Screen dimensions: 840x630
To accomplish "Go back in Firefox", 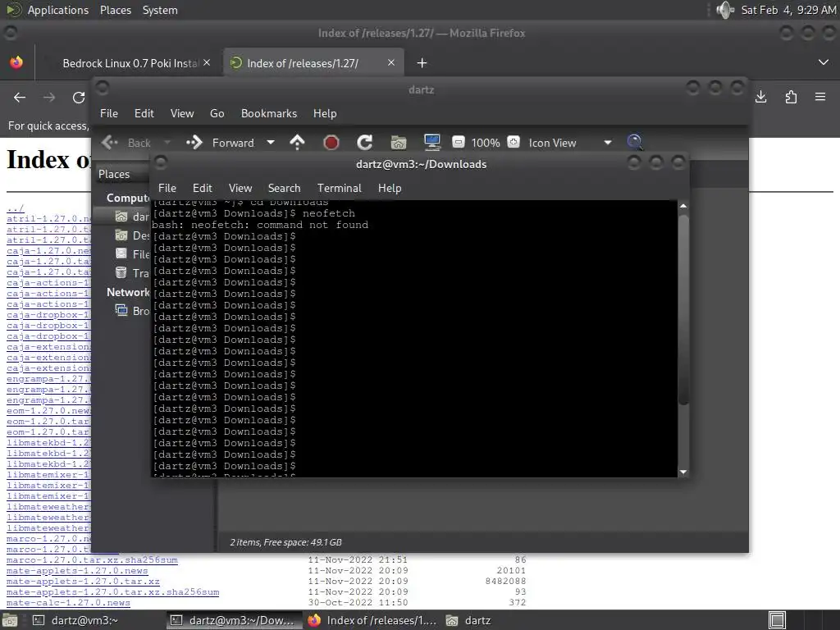I will coord(20,98).
